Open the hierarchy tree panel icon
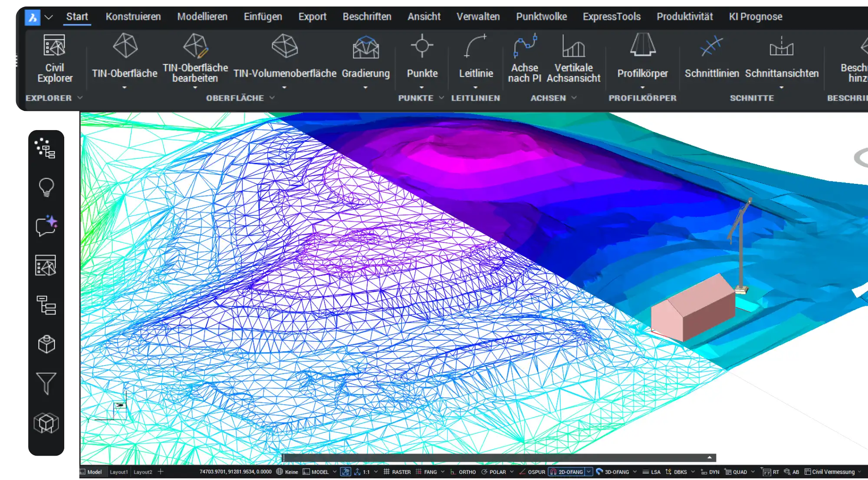 [x=46, y=305]
